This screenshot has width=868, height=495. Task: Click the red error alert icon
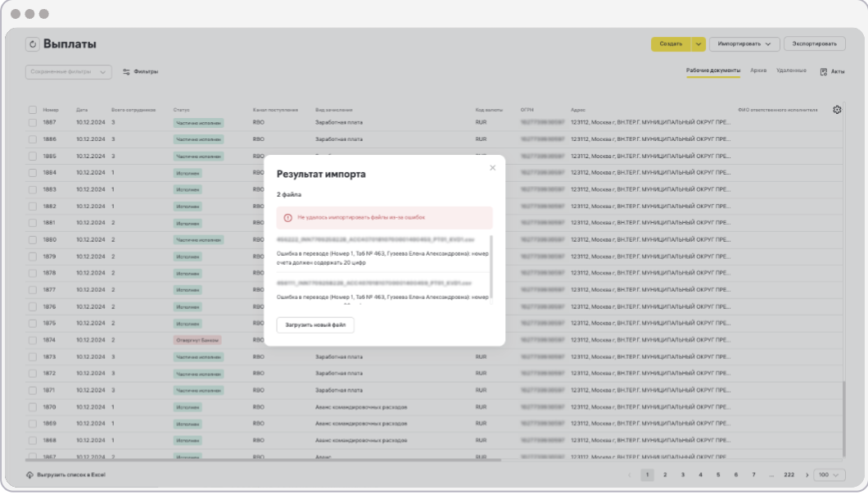click(287, 217)
